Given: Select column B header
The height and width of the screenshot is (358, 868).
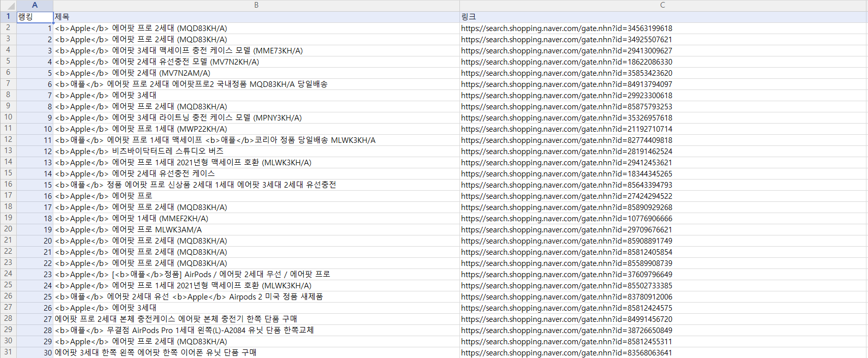Looking at the screenshot, I should tap(256, 5).
